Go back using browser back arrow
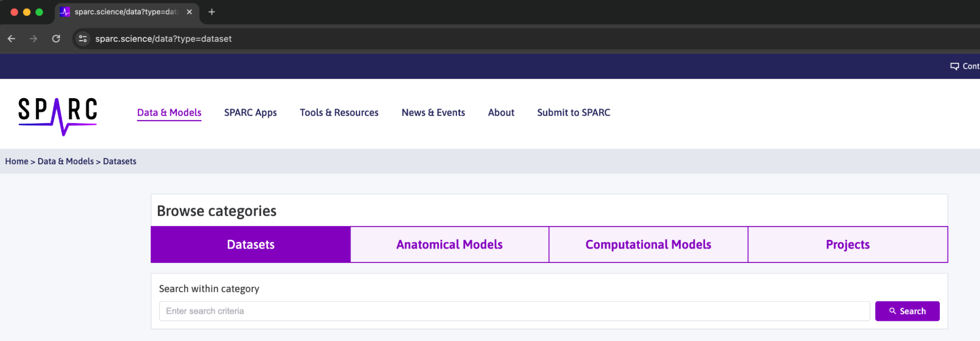 (x=11, y=39)
